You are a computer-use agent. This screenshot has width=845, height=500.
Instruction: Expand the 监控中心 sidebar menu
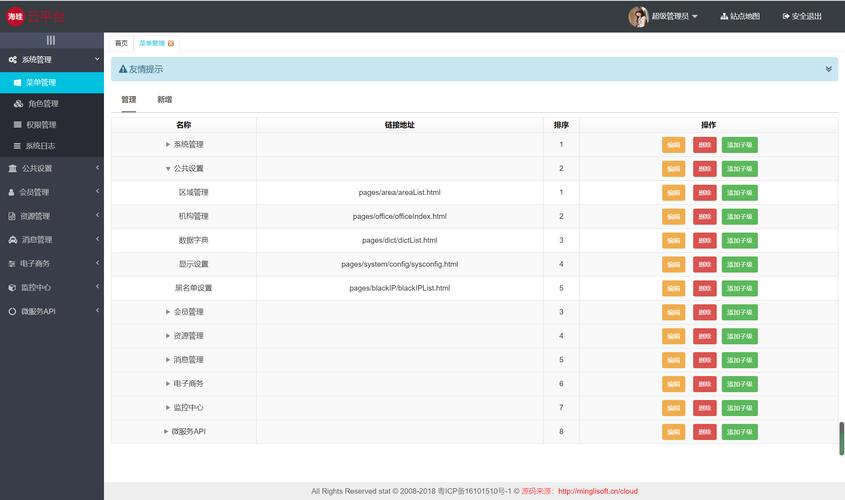[52, 287]
